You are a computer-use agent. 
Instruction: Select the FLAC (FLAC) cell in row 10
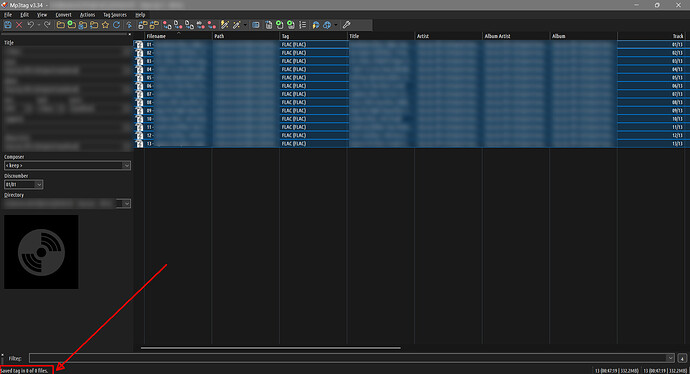pyautogui.click(x=313, y=119)
